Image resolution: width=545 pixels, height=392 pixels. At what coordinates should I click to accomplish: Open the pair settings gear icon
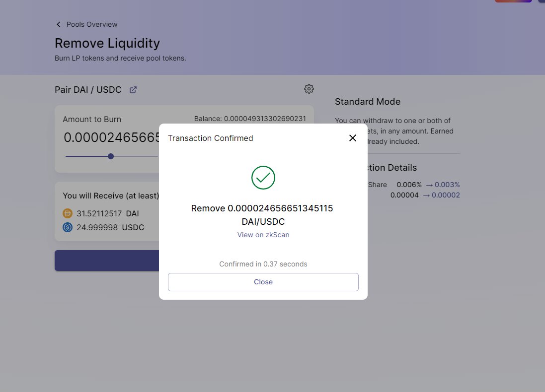click(309, 89)
